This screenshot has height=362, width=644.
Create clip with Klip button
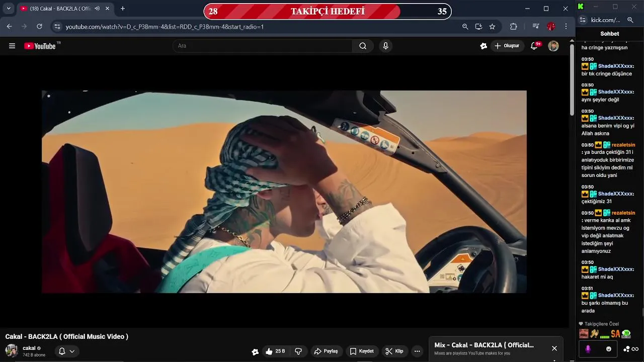point(394,351)
